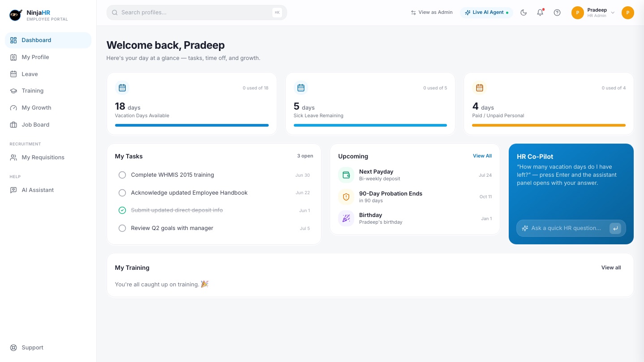Click the search magnifier icon
644x362 pixels.
(x=115, y=13)
